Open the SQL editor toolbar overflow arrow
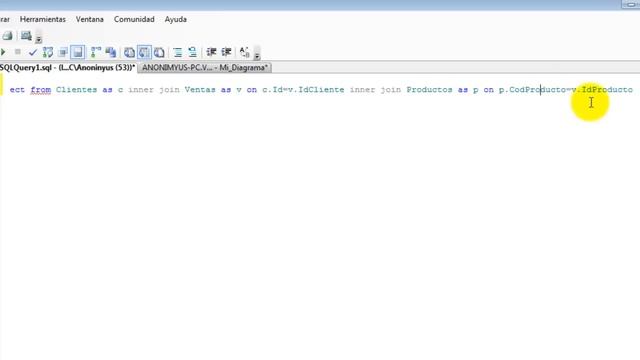Image resolution: width=640 pixels, height=360 pixels. coord(257,53)
